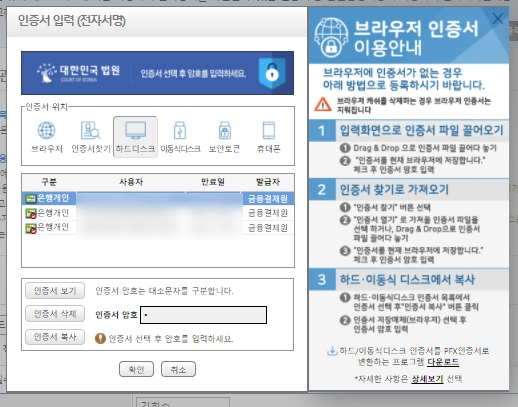Viewport: 518px width, 407px height.
Task: Click certificate icon of highlighted 은행개인 row
Action: coord(31,199)
